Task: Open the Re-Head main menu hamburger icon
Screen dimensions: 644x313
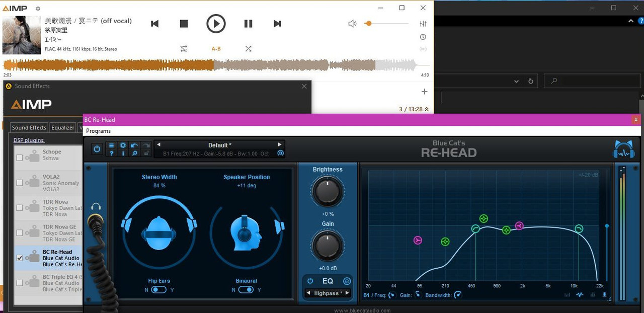Action: [x=112, y=145]
